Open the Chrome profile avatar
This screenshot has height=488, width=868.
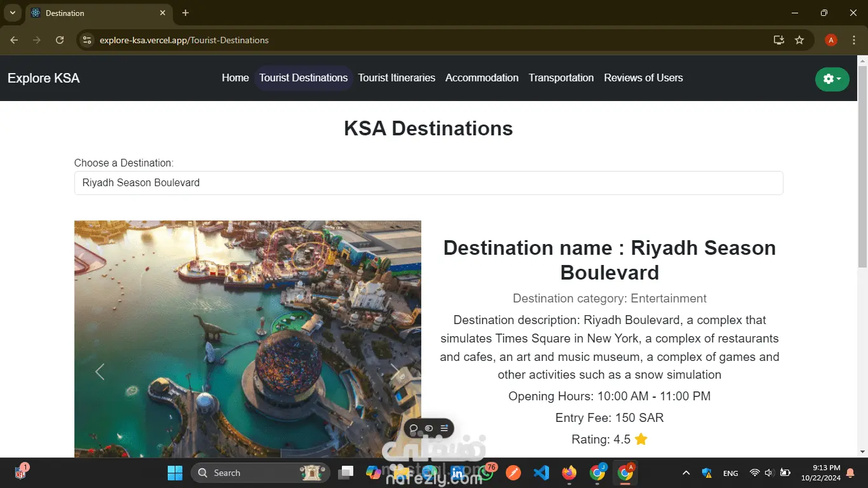831,40
